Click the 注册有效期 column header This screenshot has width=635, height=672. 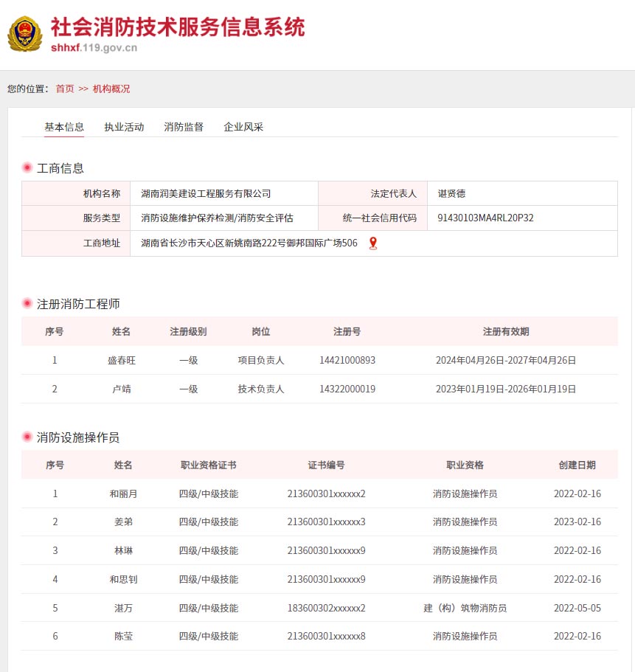(x=506, y=332)
